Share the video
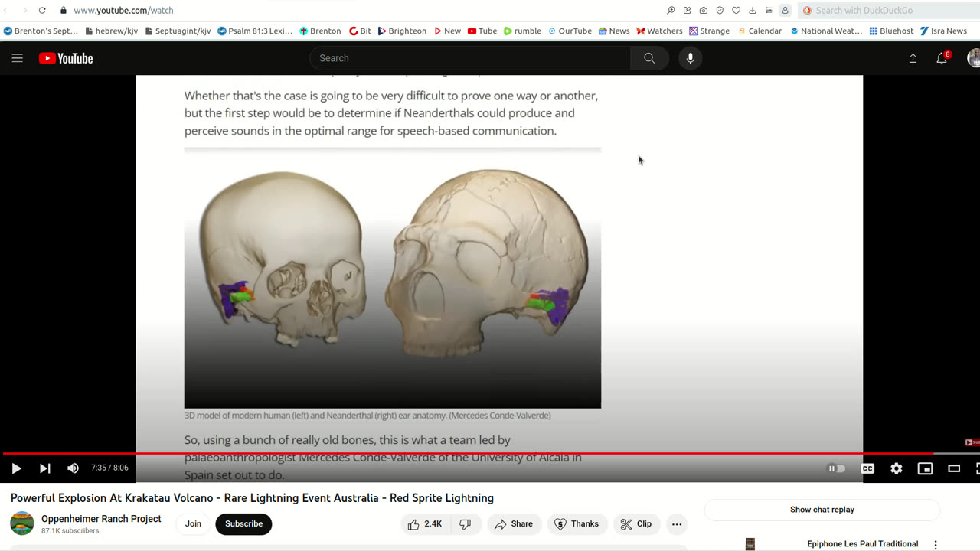 (514, 524)
